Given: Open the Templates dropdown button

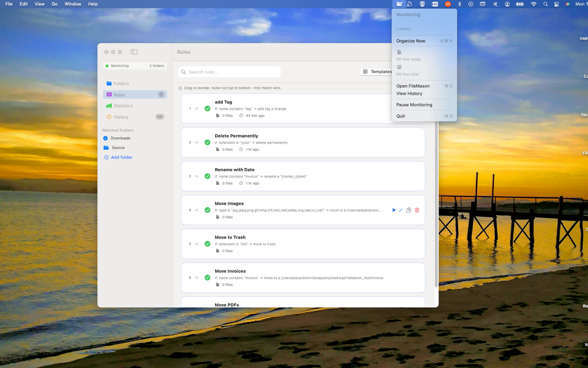Looking at the screenshot, I should point(377,72).
